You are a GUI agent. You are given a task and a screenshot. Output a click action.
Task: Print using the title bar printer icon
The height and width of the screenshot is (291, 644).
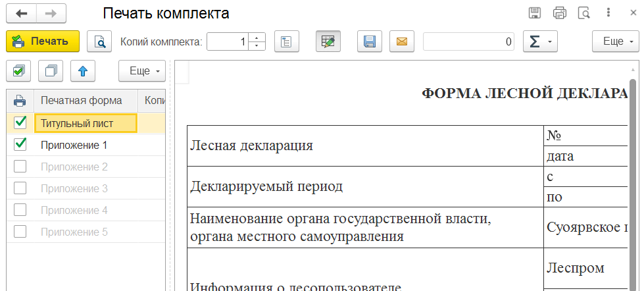coord(559,13)
